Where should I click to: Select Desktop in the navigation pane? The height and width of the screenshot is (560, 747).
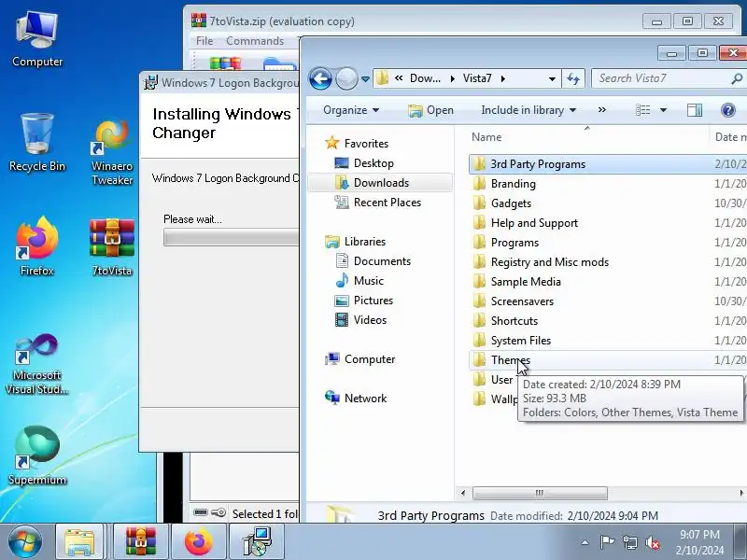373,163
